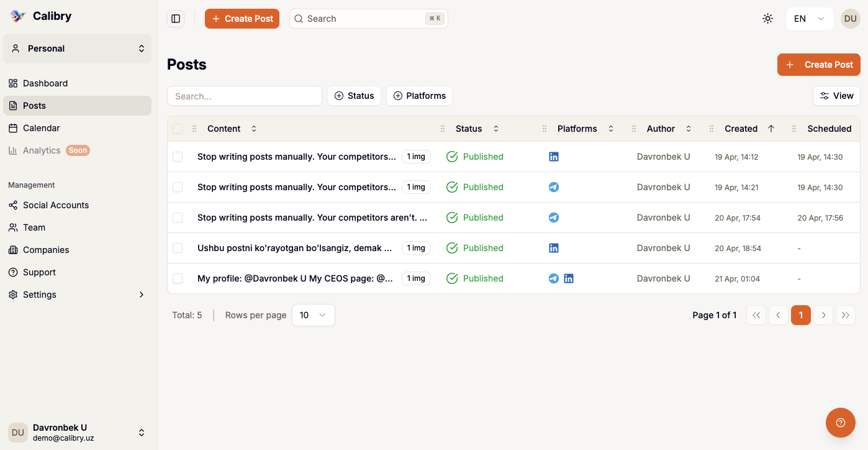Open the Personal workspace switcher
The height and width of the screenshot is (450, 868).
point(78,48)
